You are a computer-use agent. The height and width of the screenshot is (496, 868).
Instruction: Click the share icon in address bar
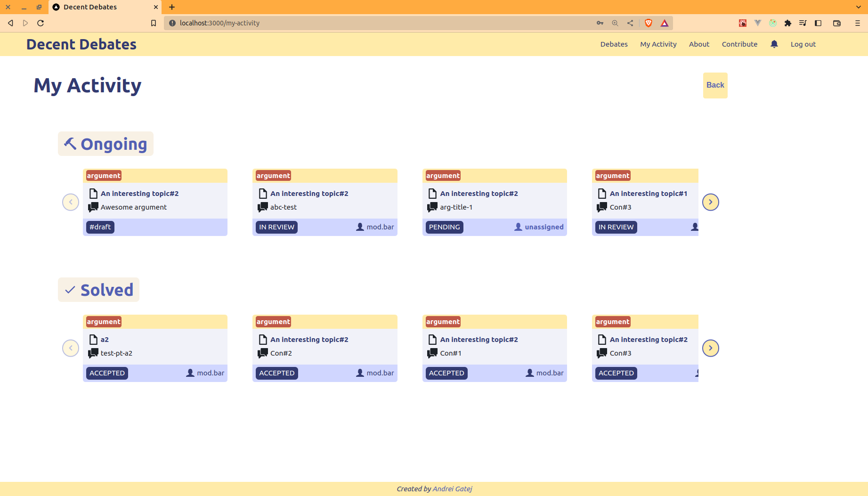[630, 23]
